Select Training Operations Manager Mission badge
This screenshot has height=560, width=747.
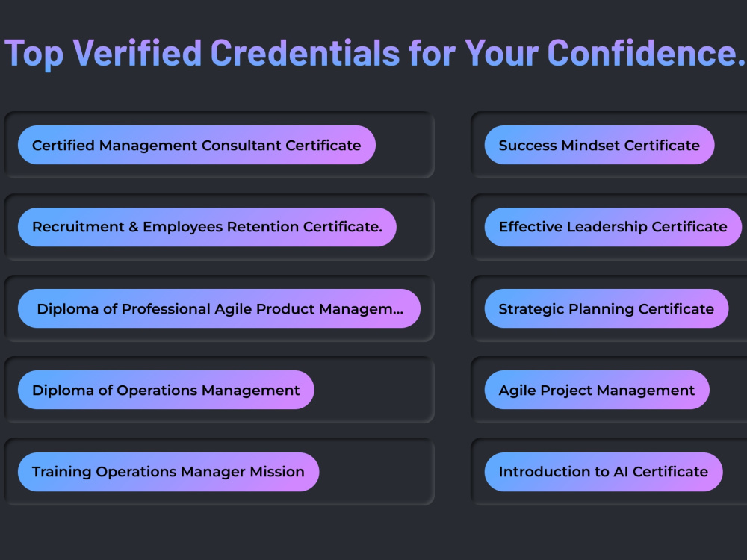(168, 471)
